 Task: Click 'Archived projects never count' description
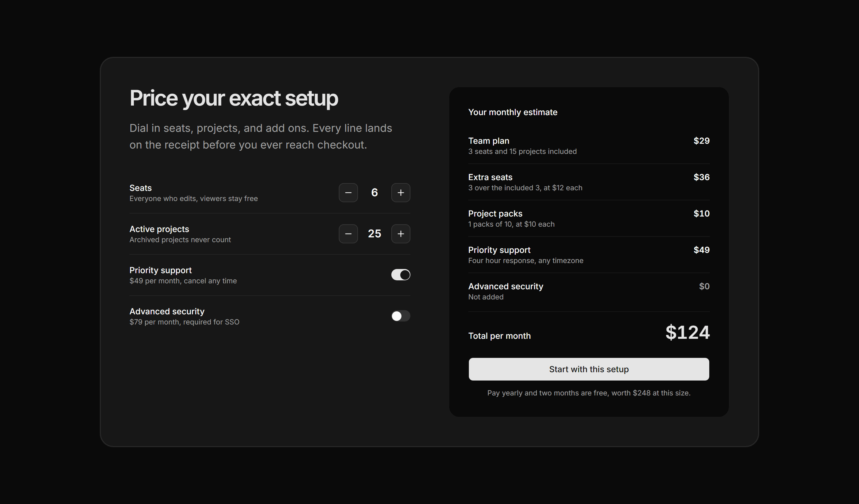(180, 239)
